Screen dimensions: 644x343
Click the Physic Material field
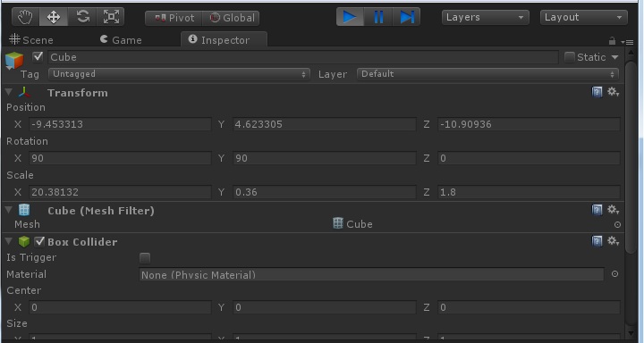pos(372,274)
